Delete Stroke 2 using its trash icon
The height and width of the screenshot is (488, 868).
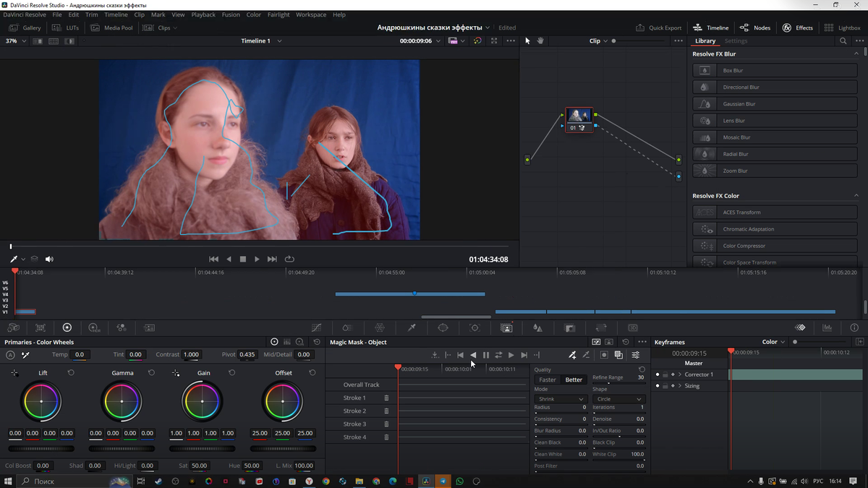point(386,411)
